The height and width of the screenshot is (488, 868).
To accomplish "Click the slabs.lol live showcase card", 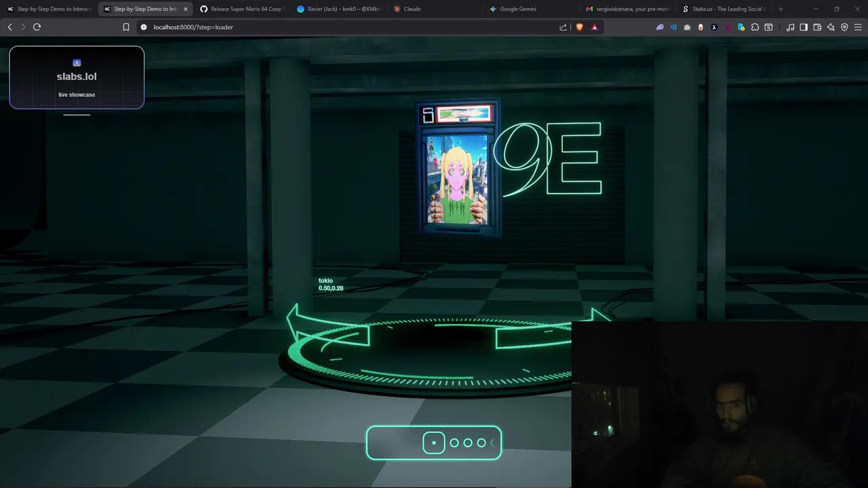I will click(77, 77).
